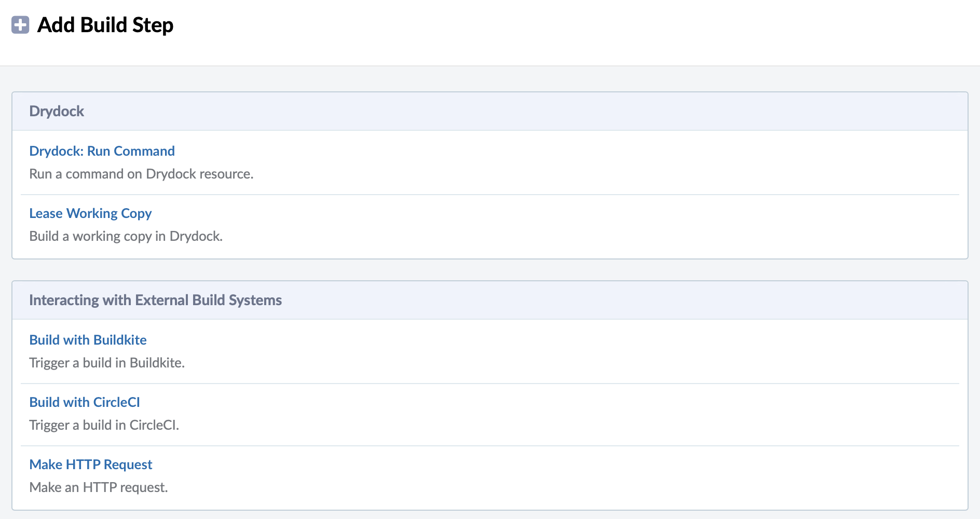The width and height of the screenshot is (980, 519).
Task: Click the Add Build Step page title
Action: click(x=105, y=25)
